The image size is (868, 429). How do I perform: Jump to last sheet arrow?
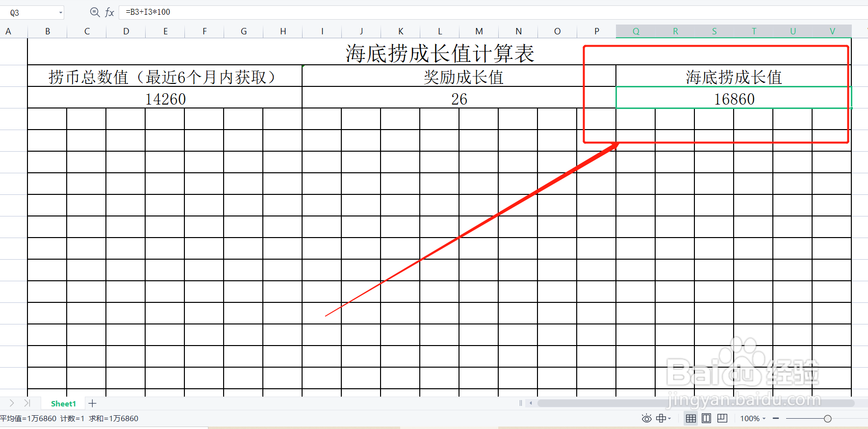(x=27, y=403)
